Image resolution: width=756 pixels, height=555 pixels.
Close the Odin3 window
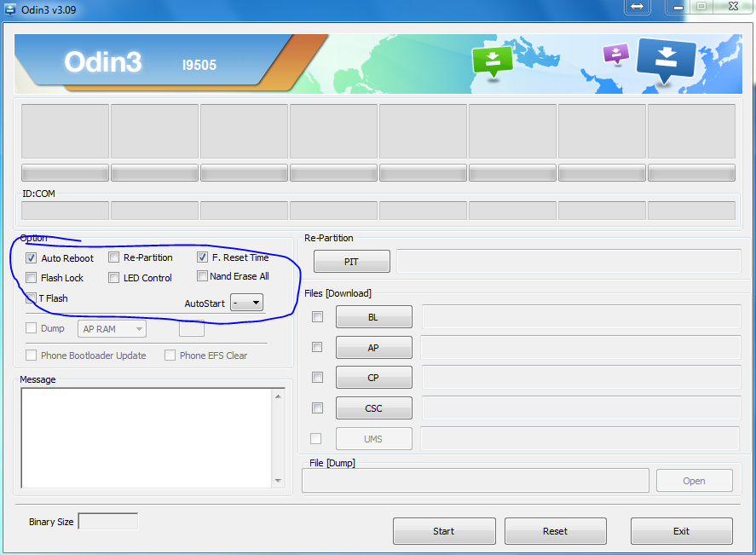click(x=733, y=6)
